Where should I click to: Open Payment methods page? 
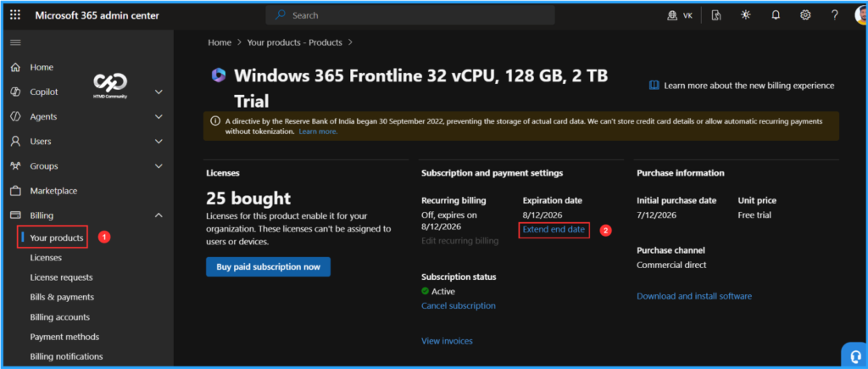point(64,337)
